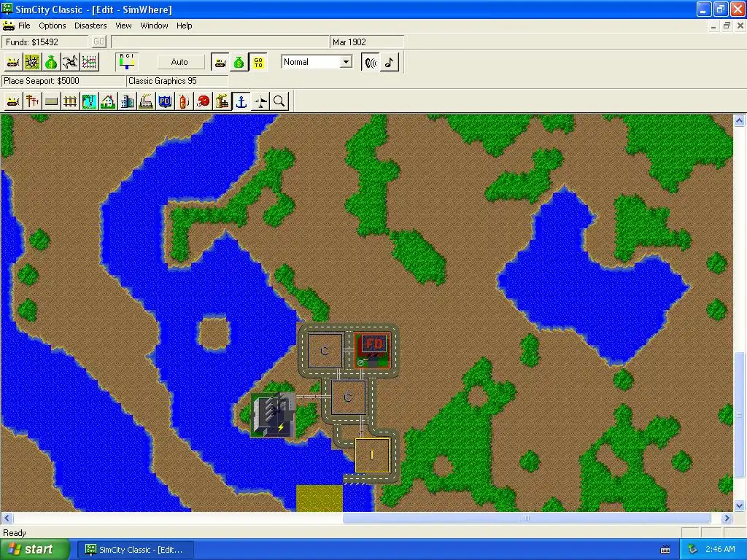The image size is (747, 560).
Task: Open the Graphs window icon
Action: [x=89, y=62]
